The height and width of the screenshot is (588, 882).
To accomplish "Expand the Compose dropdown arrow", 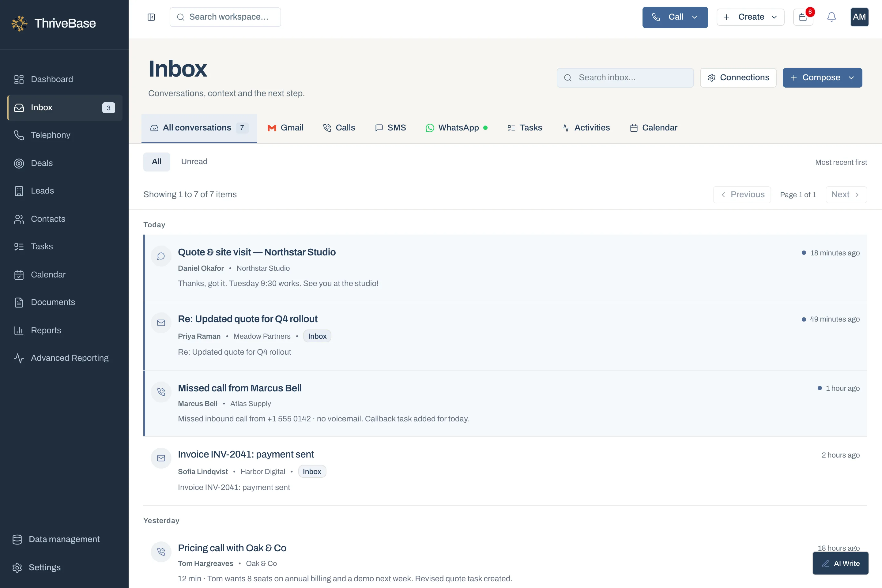I will tap(852, 78).
